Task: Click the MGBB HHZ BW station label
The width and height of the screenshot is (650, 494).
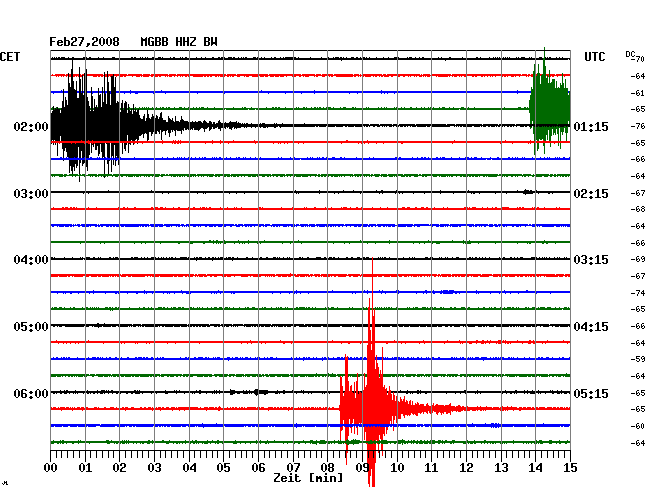Action: 179,42
